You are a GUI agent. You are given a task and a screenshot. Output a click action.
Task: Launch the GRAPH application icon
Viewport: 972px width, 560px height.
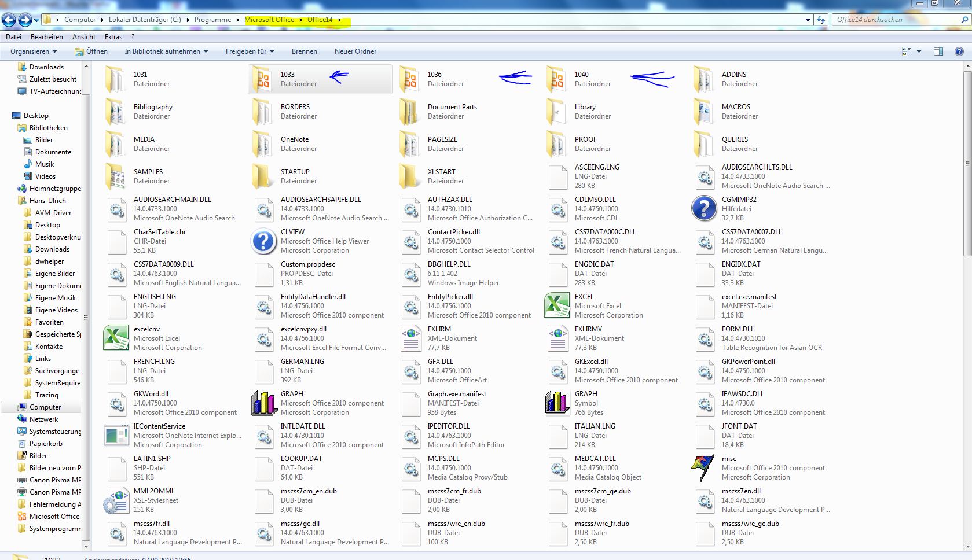[263, 403]
